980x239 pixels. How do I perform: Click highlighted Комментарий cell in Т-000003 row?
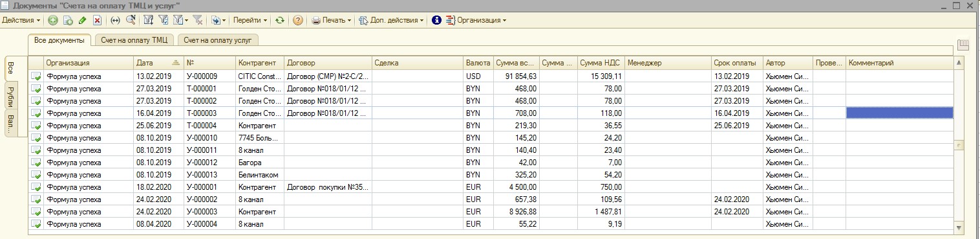(x=900, y=113)
